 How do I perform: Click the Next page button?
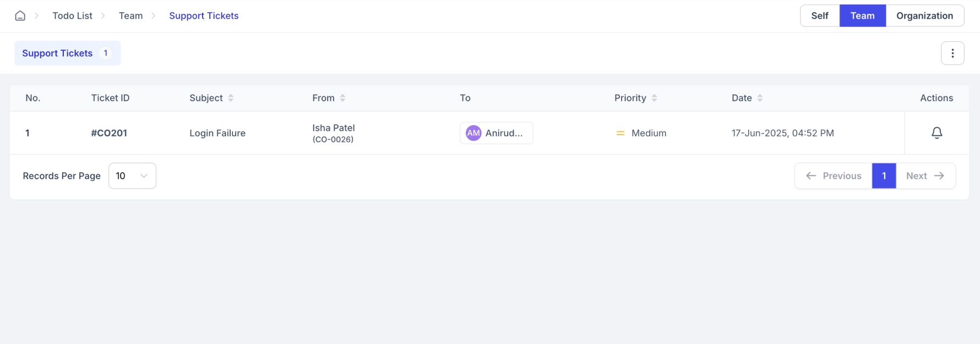tap(925, 176)
